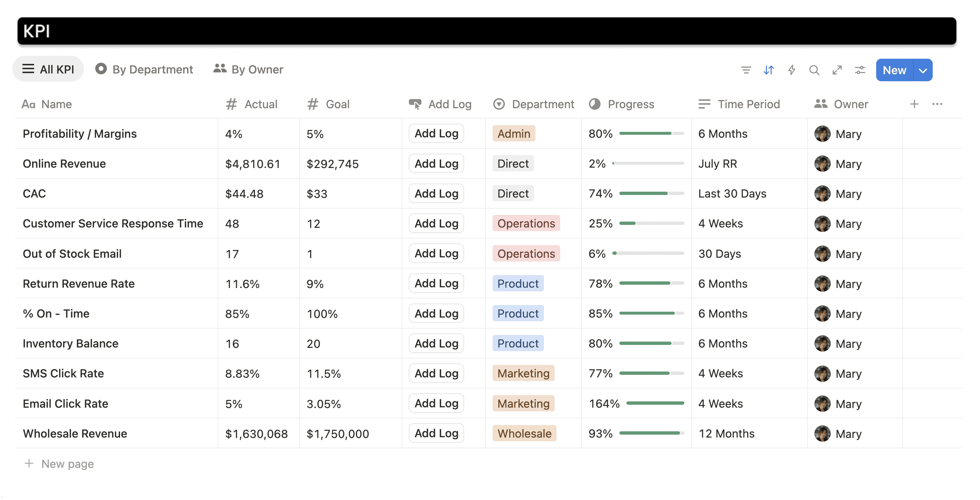Click the search magnifier icon
The height and width of the screenshot is (500, 980).
814,70
